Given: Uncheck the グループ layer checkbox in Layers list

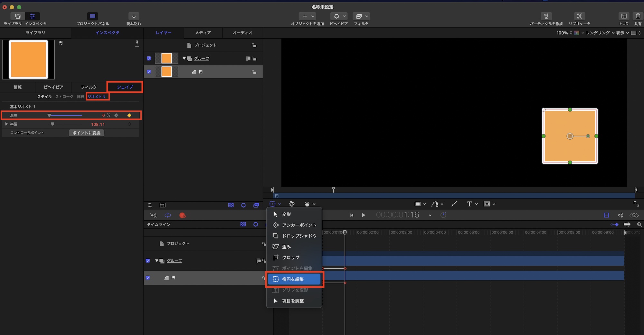Looking at the screenshot, I should coord(149,59).
